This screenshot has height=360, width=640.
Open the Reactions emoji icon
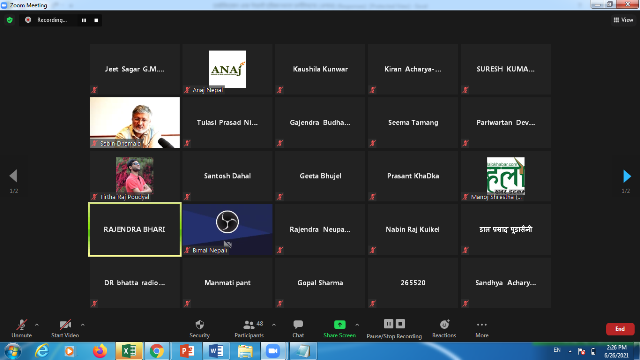coord(444,324)
